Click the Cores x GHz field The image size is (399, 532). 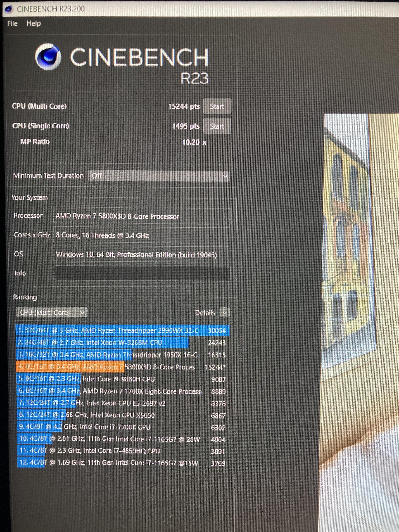(x=141, y=235)
